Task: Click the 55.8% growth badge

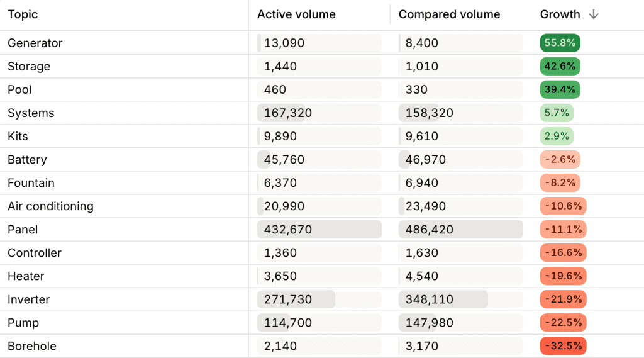Action: 560,43
